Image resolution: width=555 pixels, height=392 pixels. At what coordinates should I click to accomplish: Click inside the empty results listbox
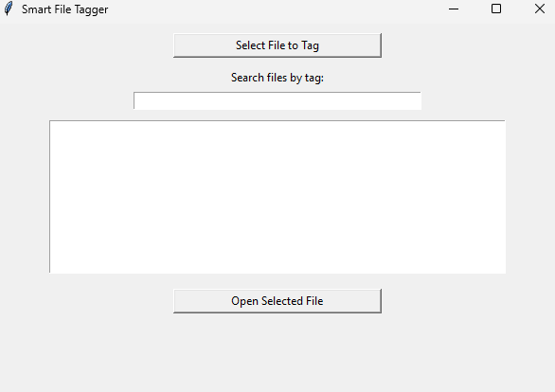tap(277, 197)
